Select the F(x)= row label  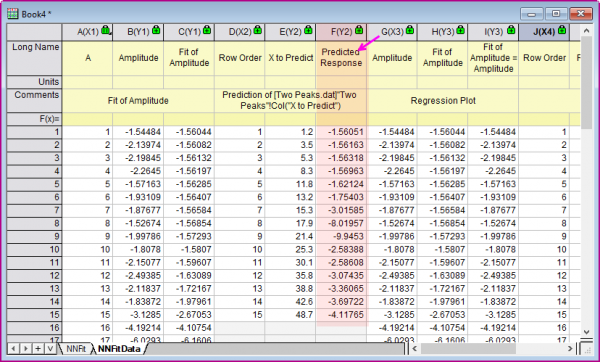(x=34, y=119)
